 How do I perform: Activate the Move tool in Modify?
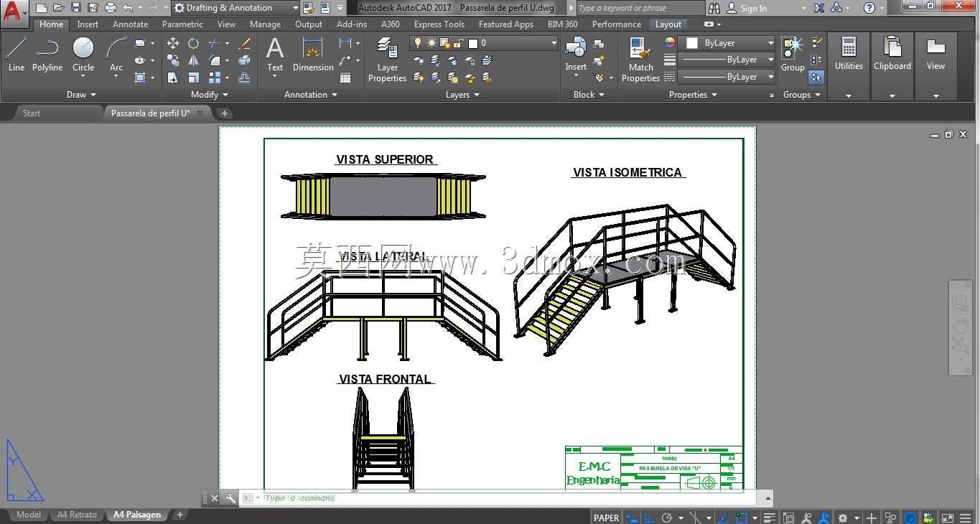coord(173,43)
